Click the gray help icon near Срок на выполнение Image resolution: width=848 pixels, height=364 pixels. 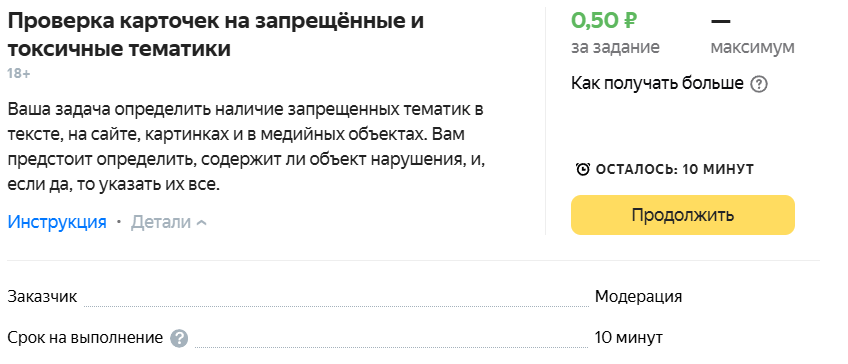pyautogui.click(x=179, y=339)
